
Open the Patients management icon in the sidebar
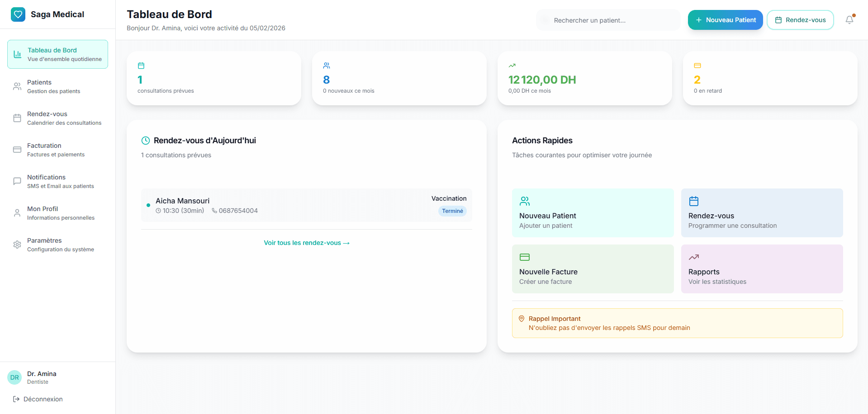click(x=17, y=86)
